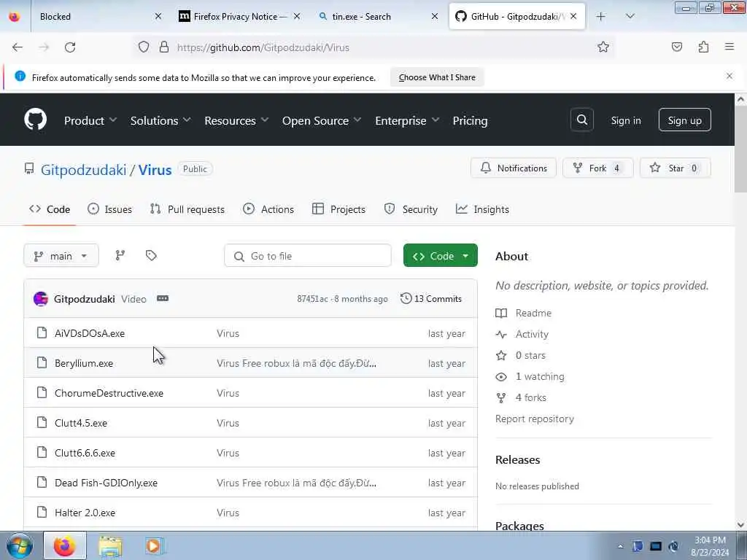747x560 pixels.
Task: Open the Pull requests repository tab
Action: tap(187, 209)
